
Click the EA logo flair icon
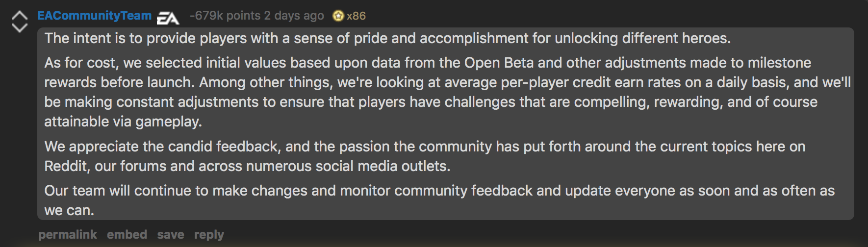pyautogui.click(x=168, y=18)
